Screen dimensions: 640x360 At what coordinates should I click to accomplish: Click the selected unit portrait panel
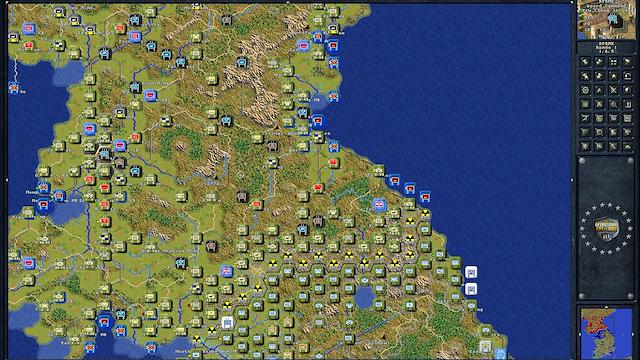point(606,20)
